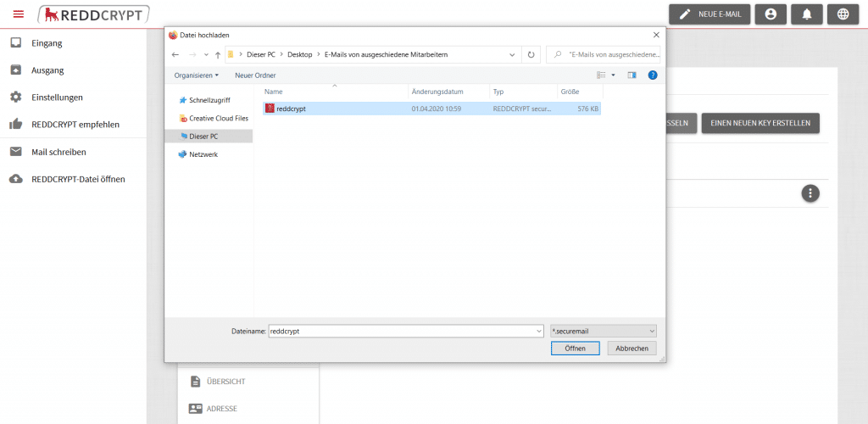Select Schnellzugriff in navigation tree
The width and height of the screenshot is (868, 424).
coord(209,99)
